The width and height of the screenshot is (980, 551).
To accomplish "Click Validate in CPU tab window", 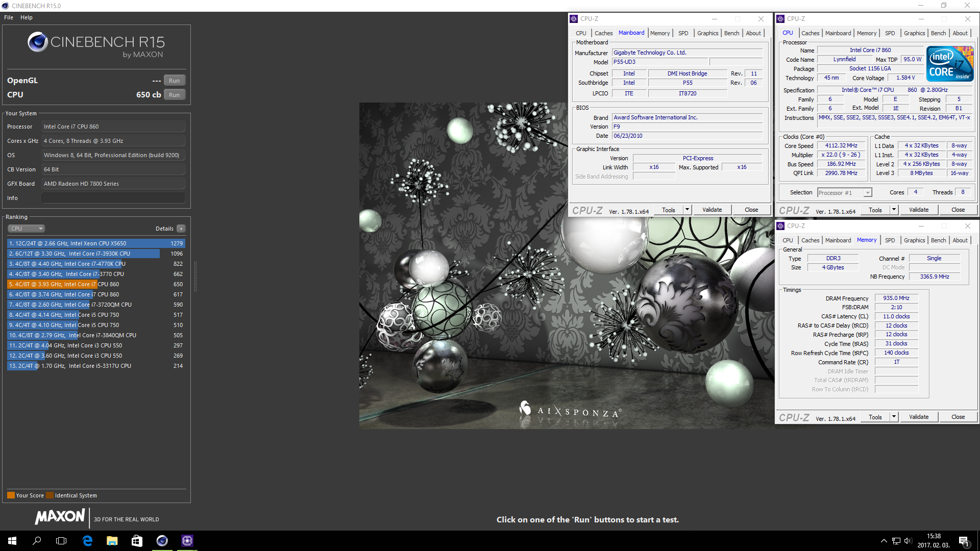I will point(919,210).
